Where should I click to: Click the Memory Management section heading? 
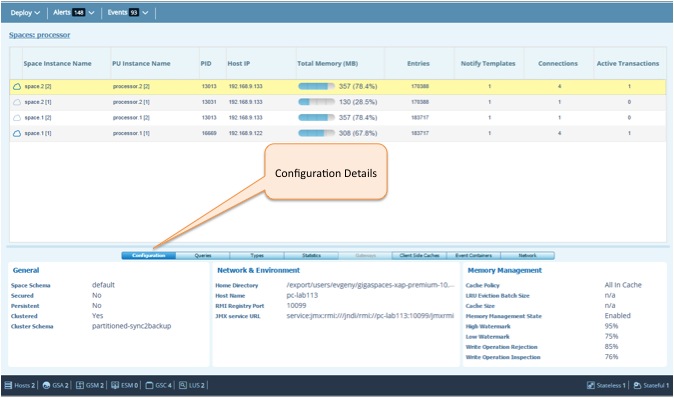(x=505, y=270)
